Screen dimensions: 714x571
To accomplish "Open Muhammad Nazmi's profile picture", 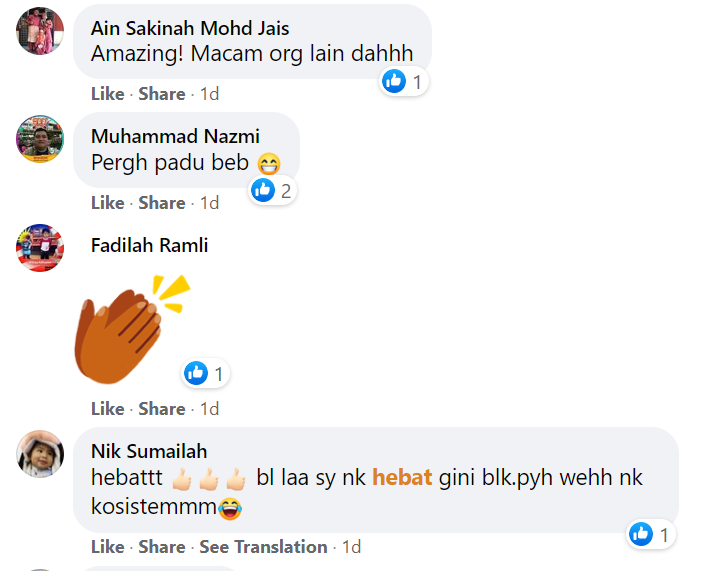I will tap(40, 139).
